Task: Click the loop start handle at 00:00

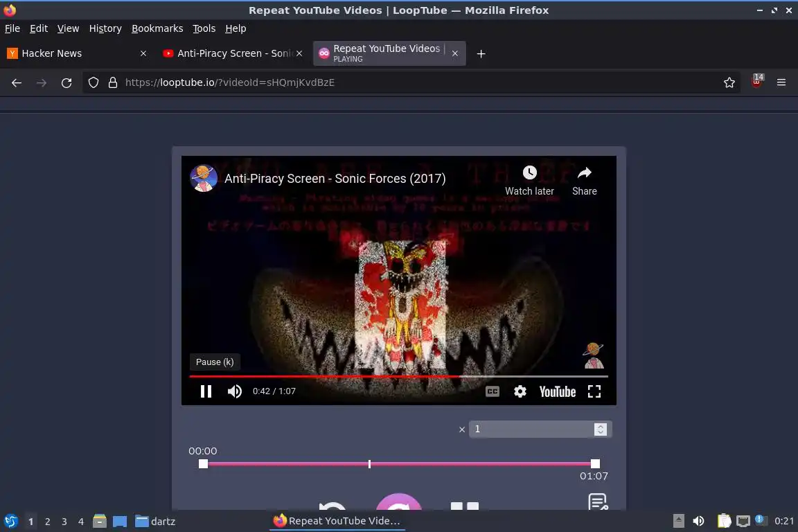Action: click(203, 464)
